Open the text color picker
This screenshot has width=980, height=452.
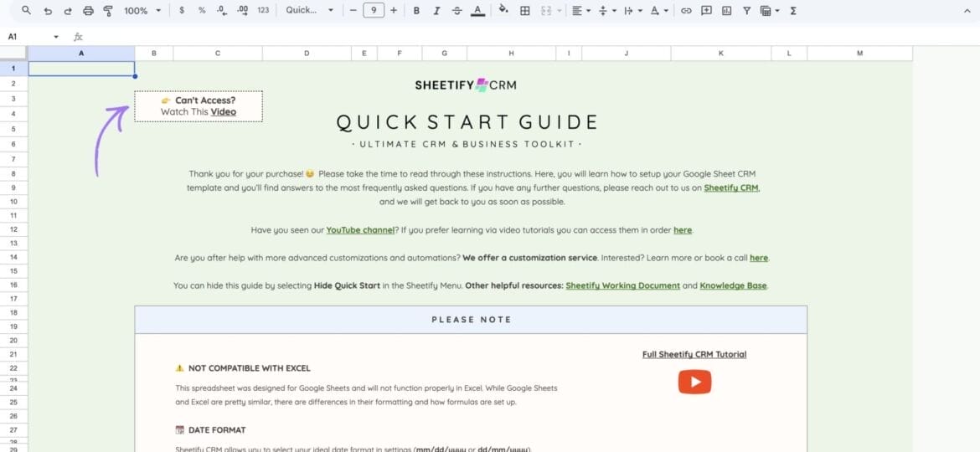click(477, 11)
